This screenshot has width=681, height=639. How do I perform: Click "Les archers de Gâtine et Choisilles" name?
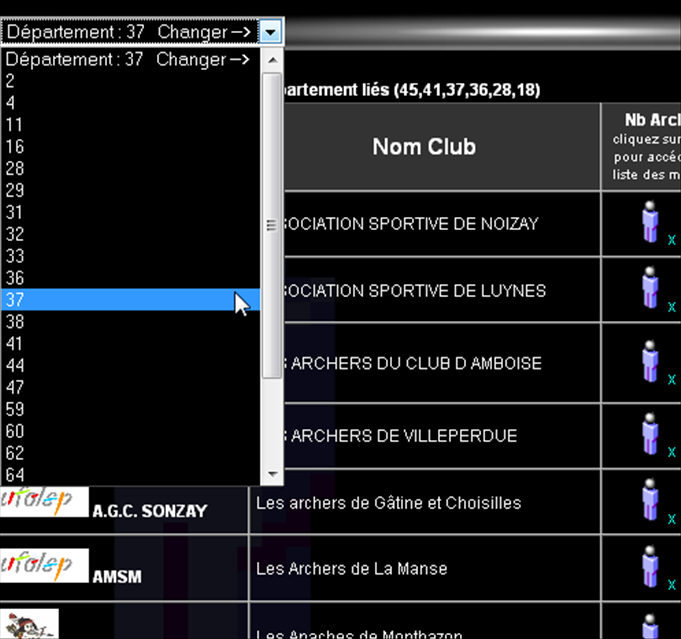pos(388,503)
